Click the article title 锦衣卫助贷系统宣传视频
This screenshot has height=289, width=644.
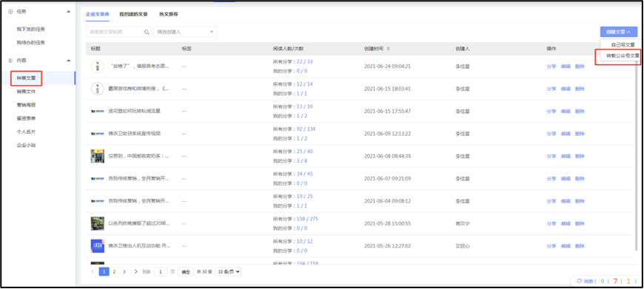pyautogui.click(x=134, y=134)
